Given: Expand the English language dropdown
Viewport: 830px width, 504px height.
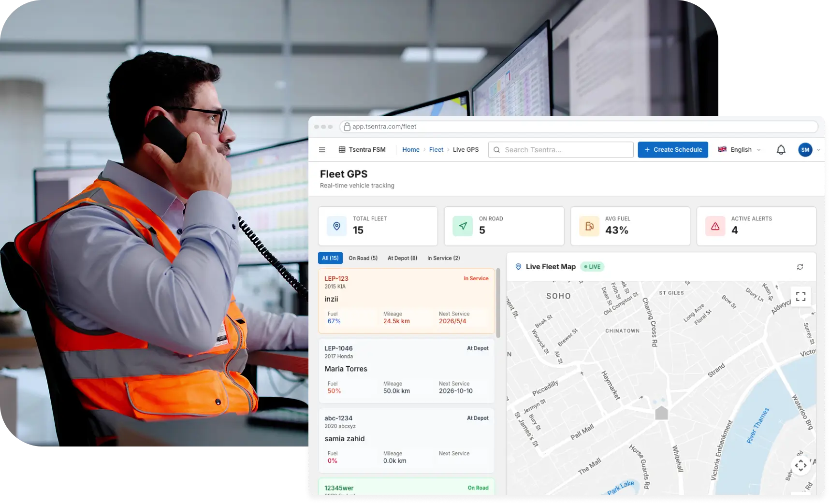Looking at the screenshot, I should click(x=758, y=150).
